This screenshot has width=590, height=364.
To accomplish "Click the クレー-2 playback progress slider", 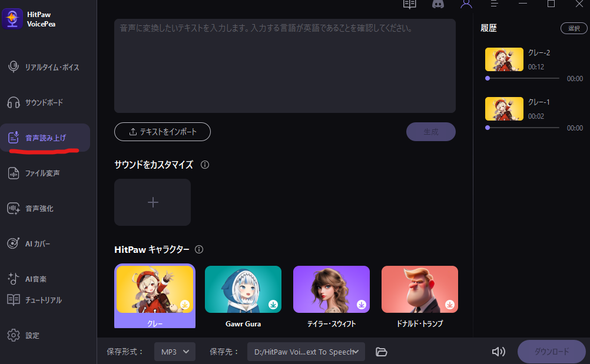I will pyautogui.click(x=523, y=79).
